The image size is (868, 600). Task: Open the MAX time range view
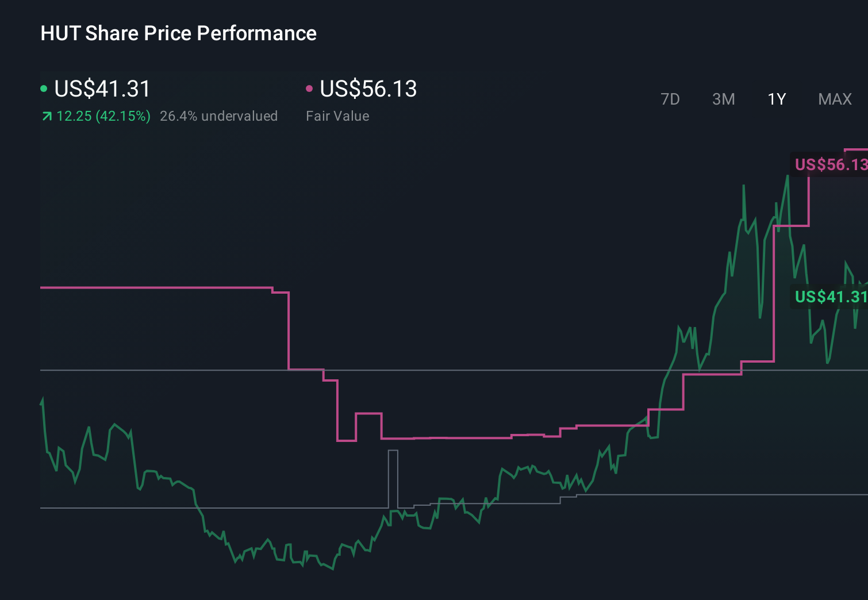point(835,99)
